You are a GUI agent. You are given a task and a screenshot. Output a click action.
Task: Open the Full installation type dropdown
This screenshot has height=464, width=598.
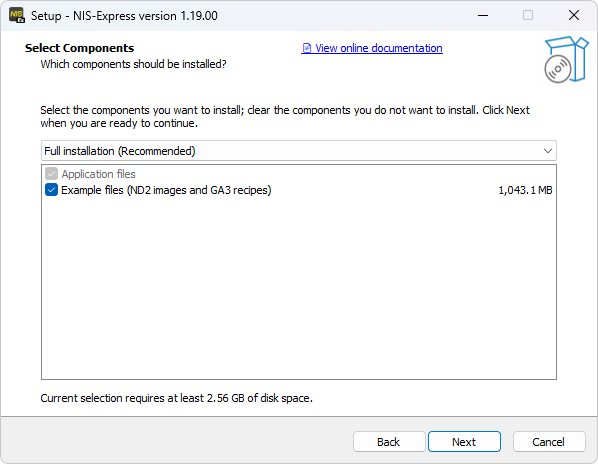tap(299, 151)
